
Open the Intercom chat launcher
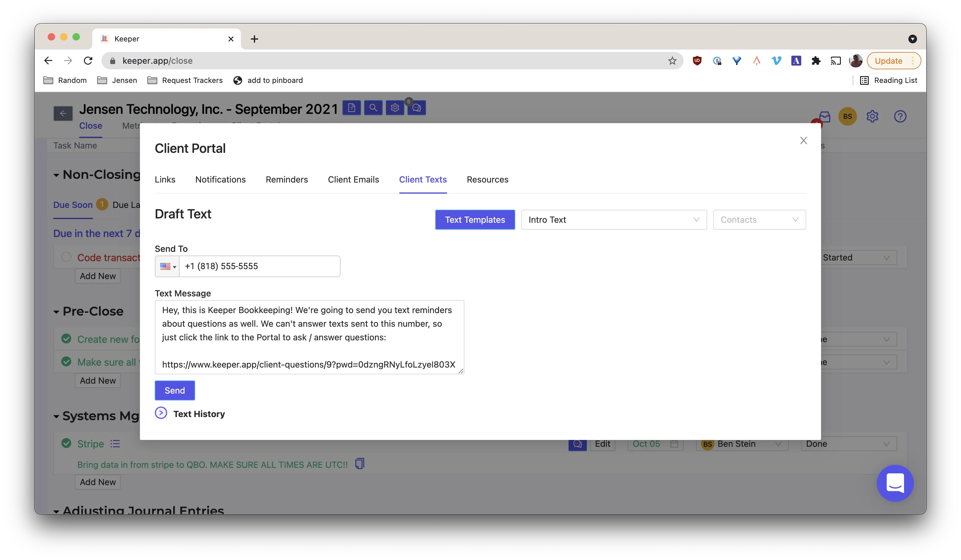(895, 483)
